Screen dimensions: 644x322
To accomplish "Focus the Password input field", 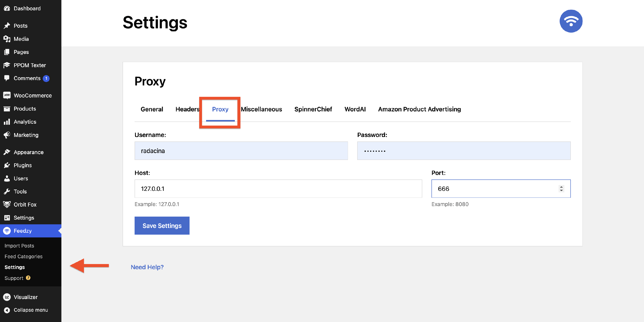I will pyautogui.click(x=463, y=151).
